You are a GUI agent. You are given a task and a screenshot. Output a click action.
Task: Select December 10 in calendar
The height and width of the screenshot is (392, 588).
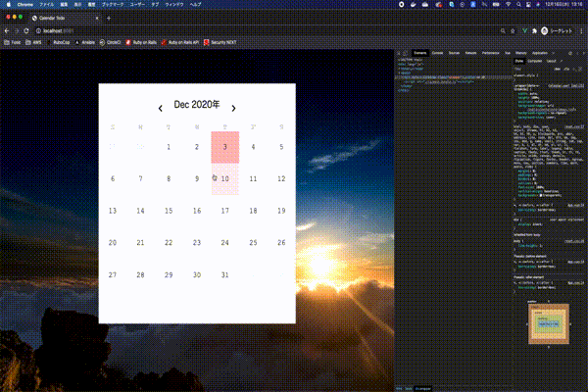click(225, 179)
